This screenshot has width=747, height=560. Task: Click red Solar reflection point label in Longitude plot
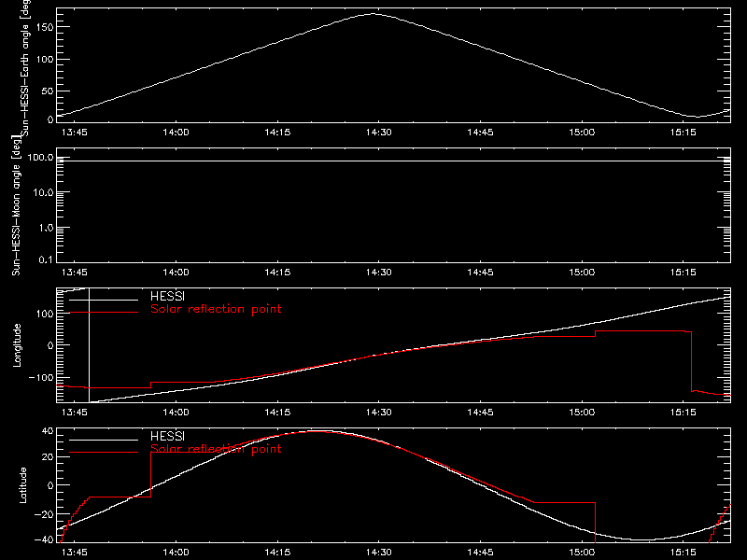pos(216,309)
